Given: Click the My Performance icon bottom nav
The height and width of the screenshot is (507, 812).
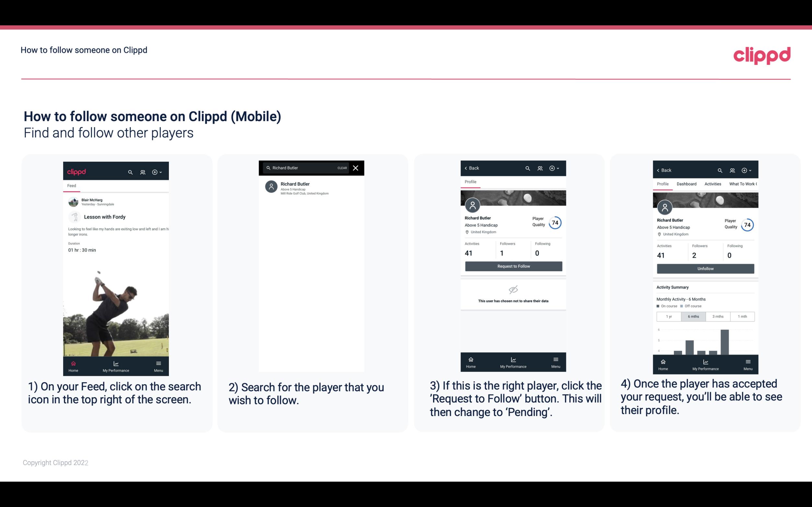Looking at the screenshot, I should coord(116,363).
